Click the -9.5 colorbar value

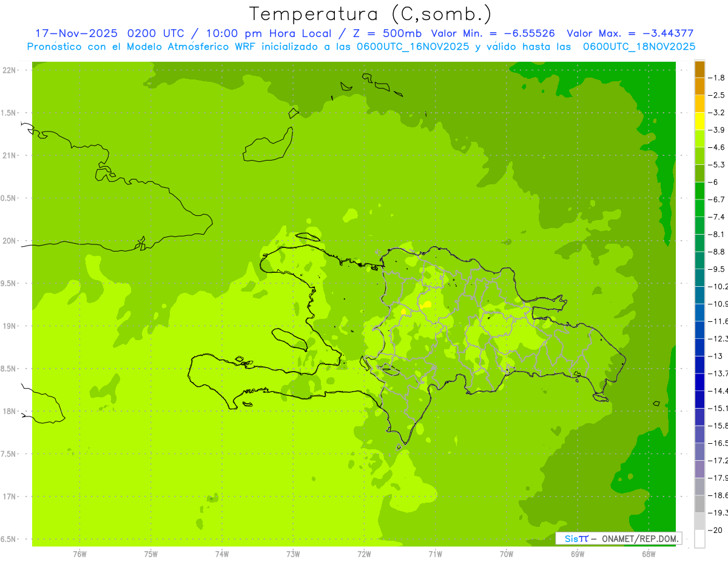[x=717, y=269]
